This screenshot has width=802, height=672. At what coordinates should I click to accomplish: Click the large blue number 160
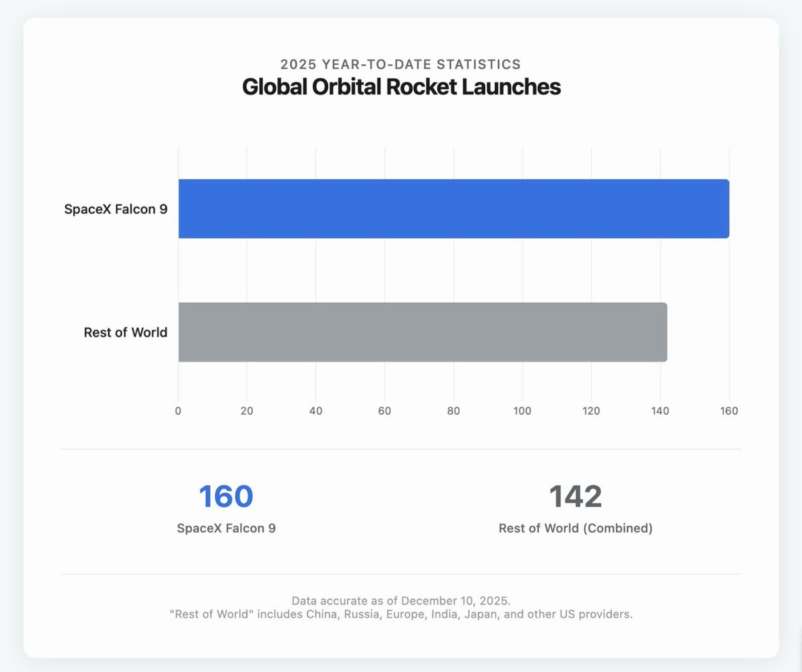tap(227, 496)
